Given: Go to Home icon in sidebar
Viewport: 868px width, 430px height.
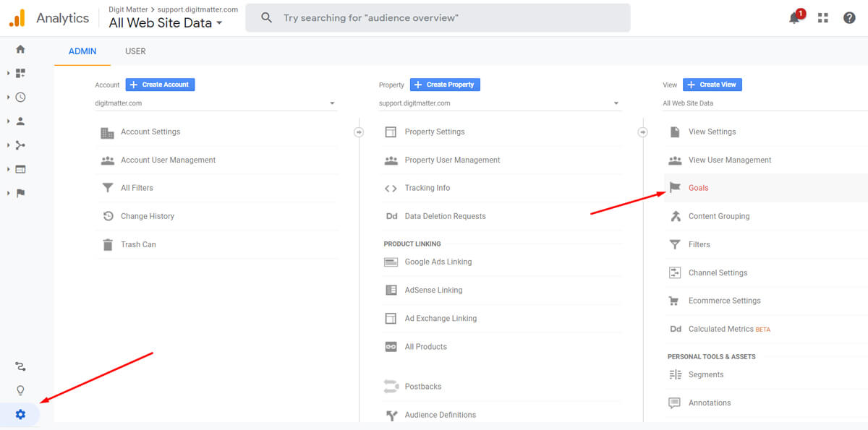Looking at the screenshot, I should (20, 49).
